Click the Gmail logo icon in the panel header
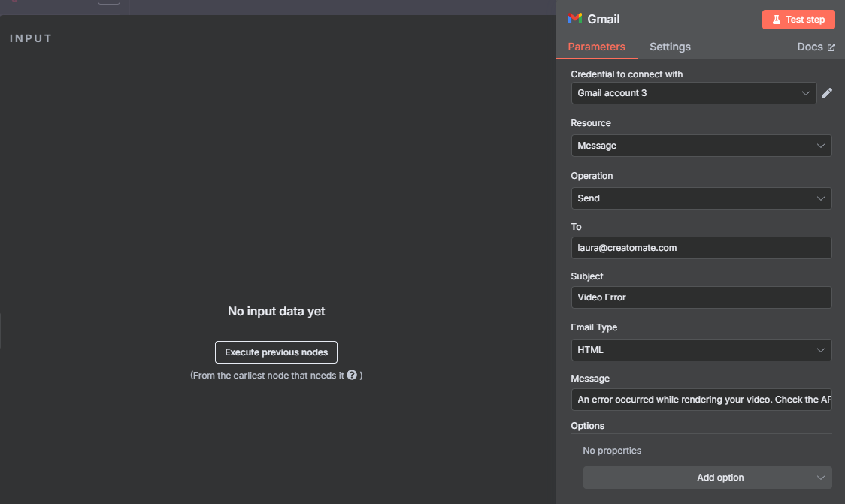Viewport: 845px width, 504px height. (575, 19)
